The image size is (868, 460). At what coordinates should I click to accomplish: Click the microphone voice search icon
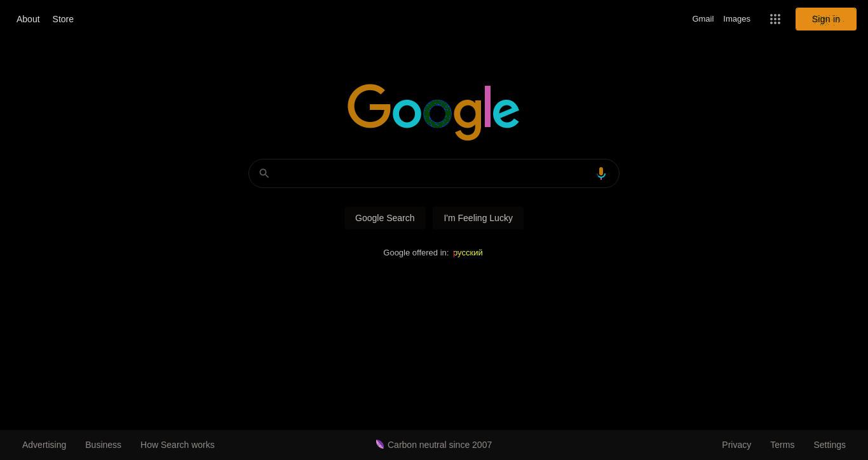(601, 173)
